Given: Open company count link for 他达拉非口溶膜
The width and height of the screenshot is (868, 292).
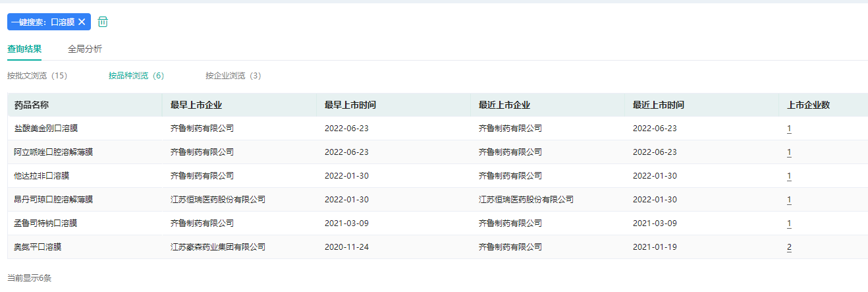Looking at the screenshot, I should pyautogui.click(x=789, y=176).
